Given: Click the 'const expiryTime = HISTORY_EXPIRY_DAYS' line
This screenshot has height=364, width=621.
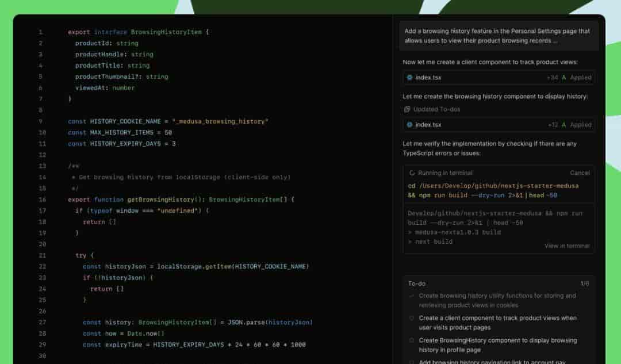Looking at the screenshot, I should [x=194, y=344].
